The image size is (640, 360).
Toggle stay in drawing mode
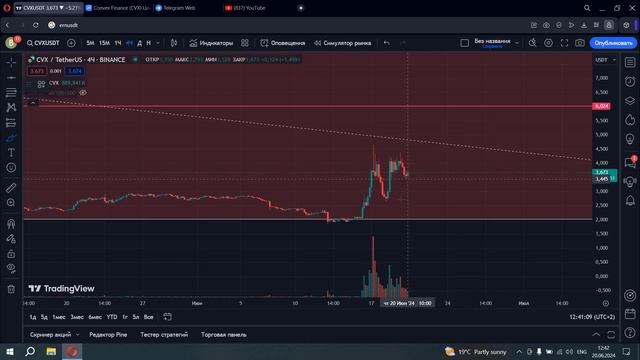(11, 239)
